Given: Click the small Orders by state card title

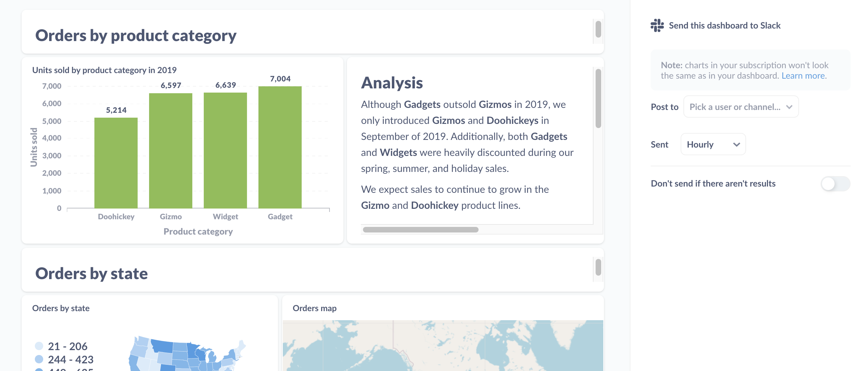Looking at the screenshot, I should (61, 308).
